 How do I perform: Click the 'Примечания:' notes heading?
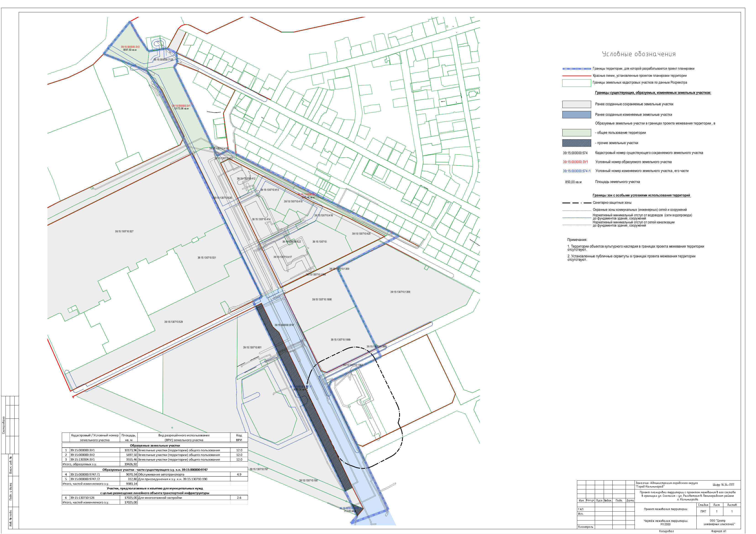tap(577, 240)
